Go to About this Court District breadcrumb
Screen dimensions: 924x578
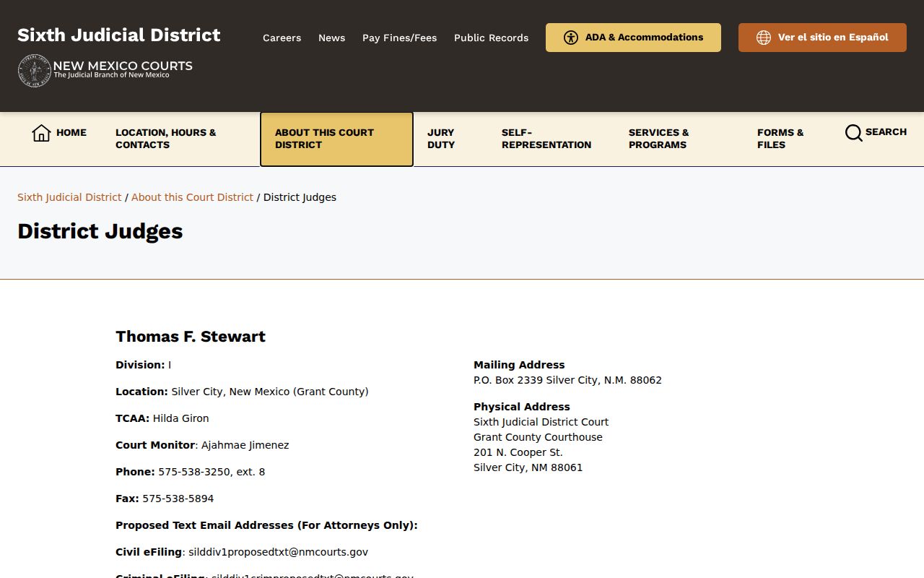(x=192, y=197)
